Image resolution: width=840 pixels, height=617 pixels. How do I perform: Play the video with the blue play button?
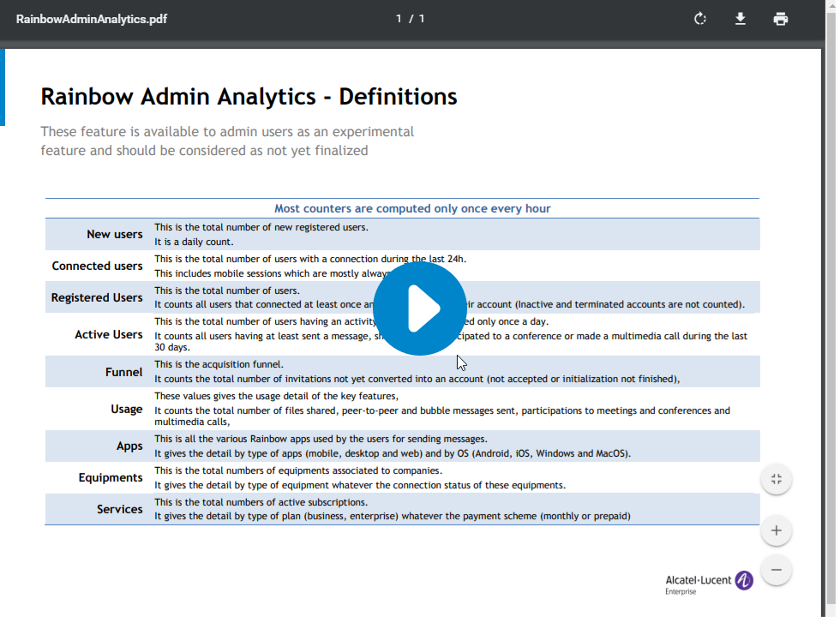coord(419,308)
